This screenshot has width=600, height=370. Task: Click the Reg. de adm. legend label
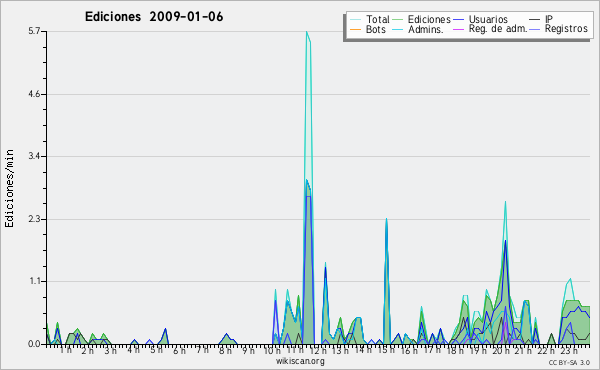click(498, 29)
